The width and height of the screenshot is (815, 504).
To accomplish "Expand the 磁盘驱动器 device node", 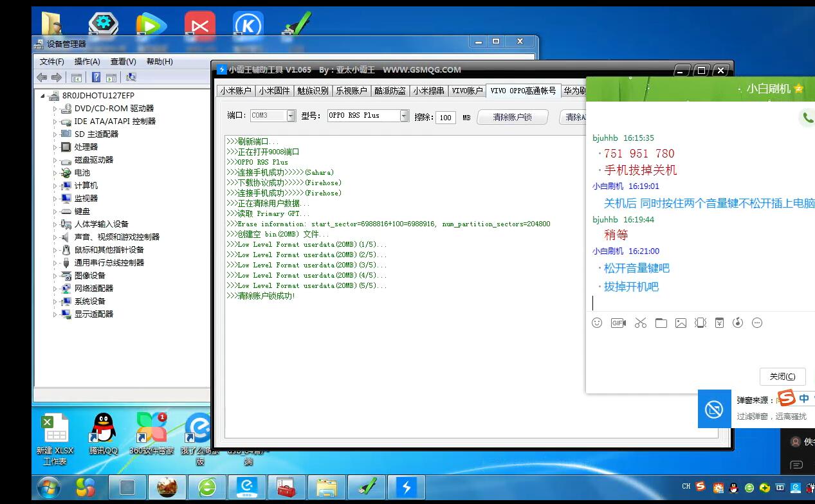I will click(55, 160).
